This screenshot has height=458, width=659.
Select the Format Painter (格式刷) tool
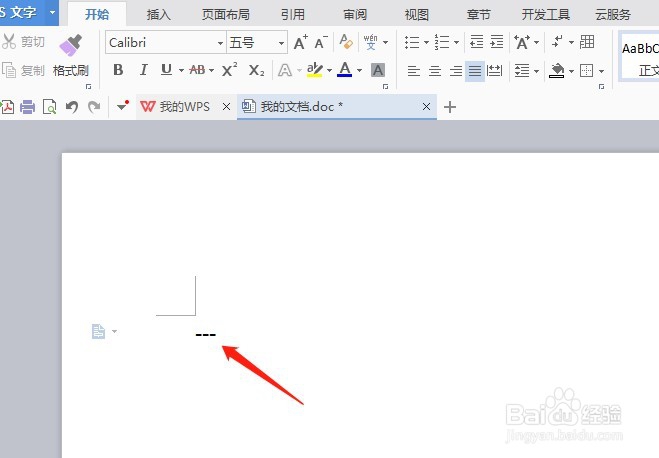click(71, 57)
